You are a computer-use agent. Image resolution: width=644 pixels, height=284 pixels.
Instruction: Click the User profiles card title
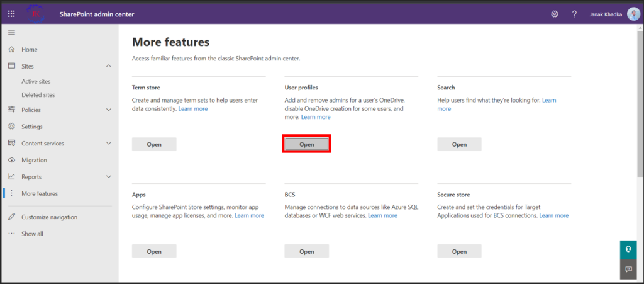coord(301,88)
